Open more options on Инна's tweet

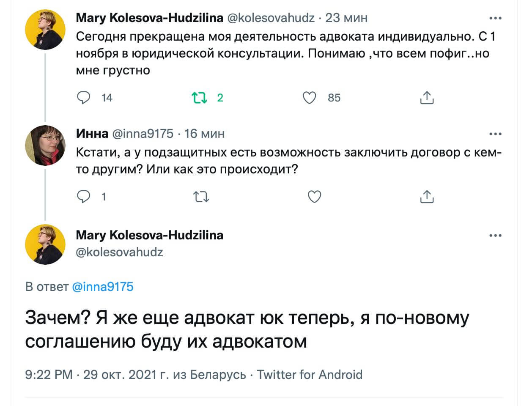pos(495,134)
